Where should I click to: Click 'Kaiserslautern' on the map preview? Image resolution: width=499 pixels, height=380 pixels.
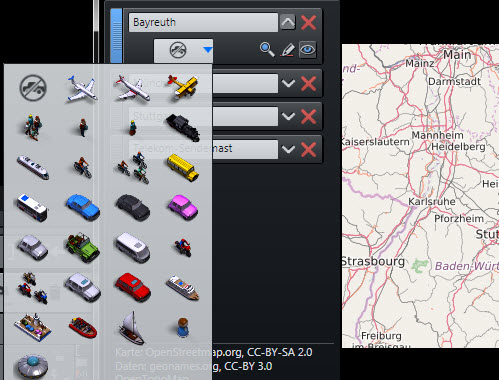[x=376, y=142]
